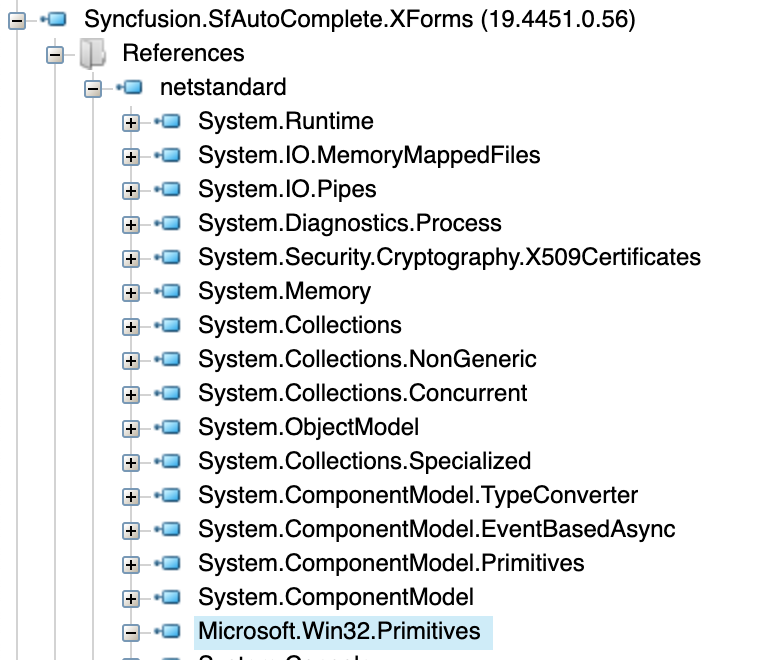Select the System.IO.Pipes label
Screen dimensions: 776x660
tap(288, 189)
